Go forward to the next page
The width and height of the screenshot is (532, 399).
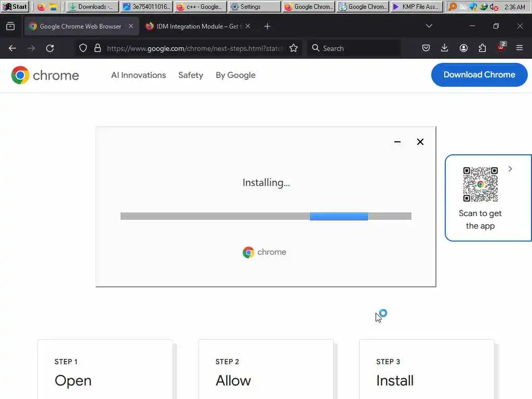coord(31,48)
